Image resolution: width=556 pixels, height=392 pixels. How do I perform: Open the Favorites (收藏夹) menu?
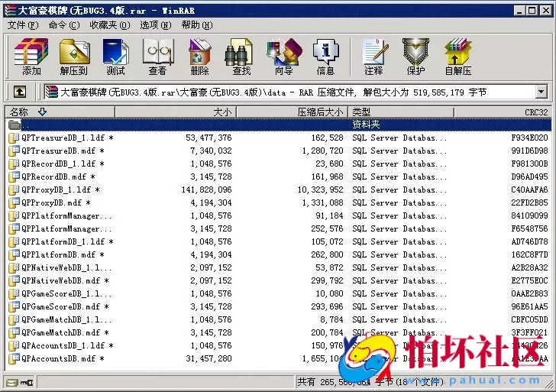110,25
